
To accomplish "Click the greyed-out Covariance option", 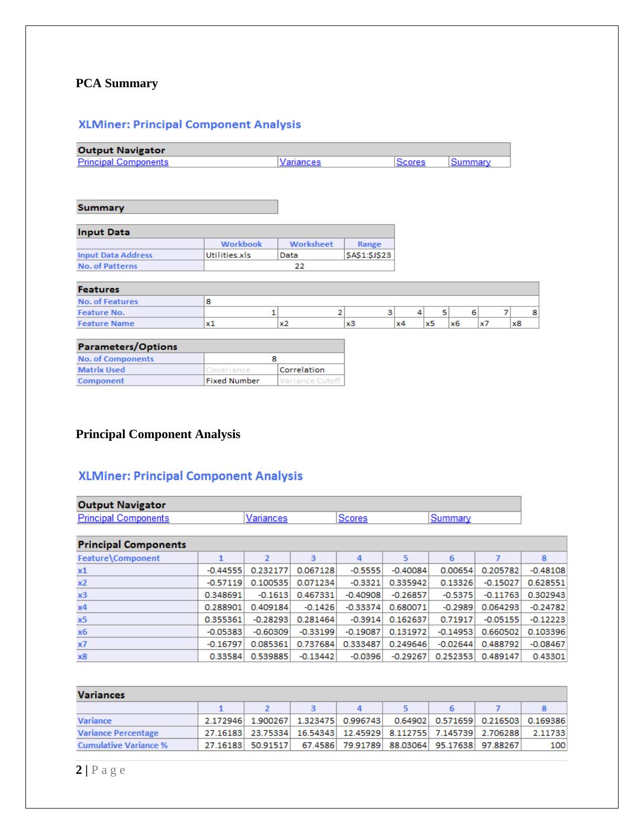I will tap(228, 370).
